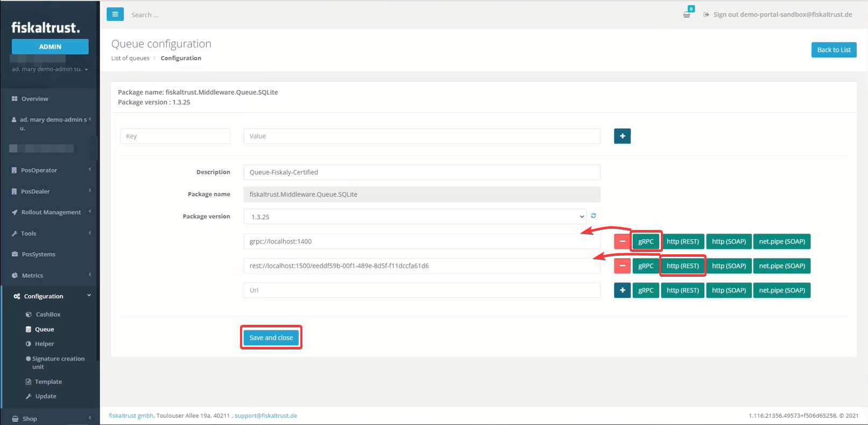Expand the Metrics menu chevron

click(90, 274)
